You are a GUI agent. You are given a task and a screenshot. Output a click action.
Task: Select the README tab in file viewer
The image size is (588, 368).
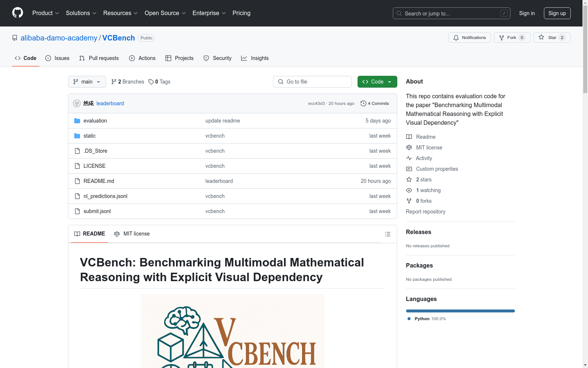coord(90,234)
